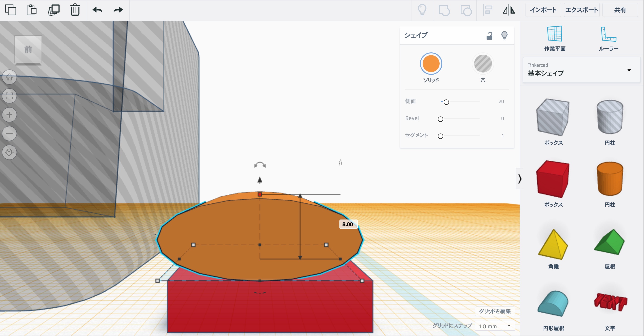Click the 側面 sides slider handle
644x336 pixels.
pos(446,102)
